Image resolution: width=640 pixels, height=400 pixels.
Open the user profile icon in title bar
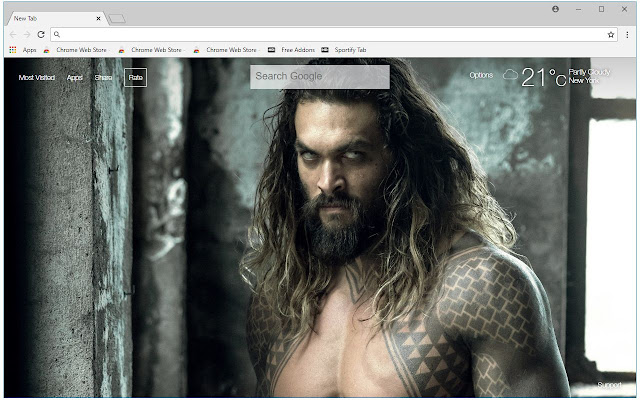[x=556, y=9]
